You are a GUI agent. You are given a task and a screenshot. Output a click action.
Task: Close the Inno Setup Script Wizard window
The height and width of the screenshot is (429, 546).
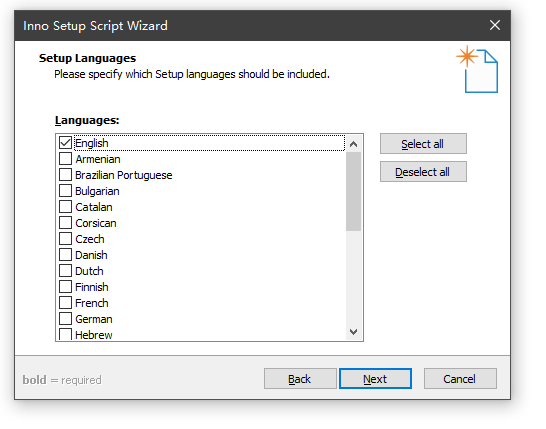[495, 25]
